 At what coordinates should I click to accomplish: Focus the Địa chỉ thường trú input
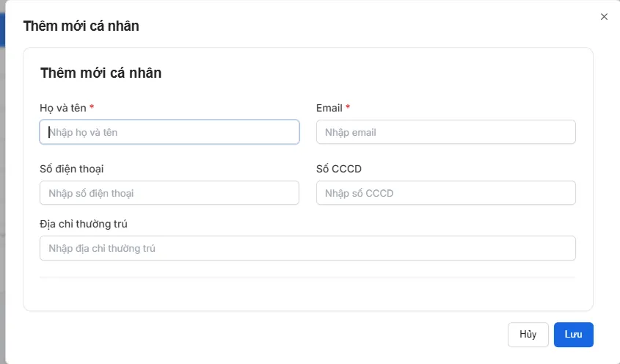pos(307,248)
